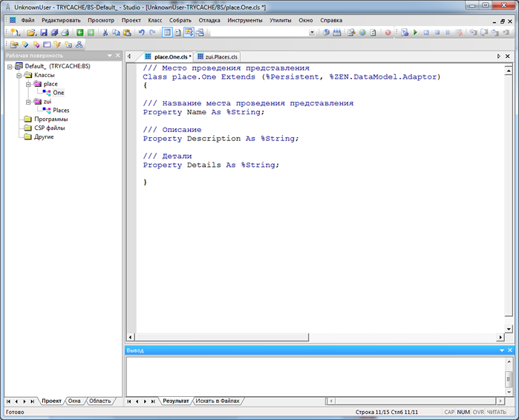
Task: Switch to the Окна workspace tab
Action: click(x=74, y=401)
